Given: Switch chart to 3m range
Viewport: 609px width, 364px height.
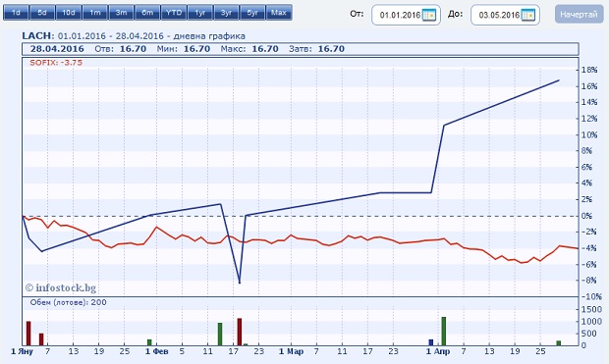Looking at the screenshot, I should [122, 13].
